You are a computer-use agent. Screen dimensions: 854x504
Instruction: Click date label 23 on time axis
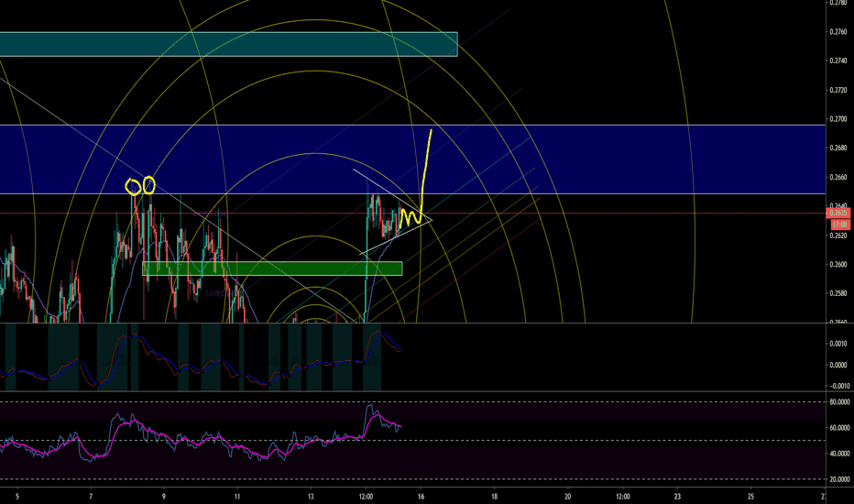tap(677, 497)
